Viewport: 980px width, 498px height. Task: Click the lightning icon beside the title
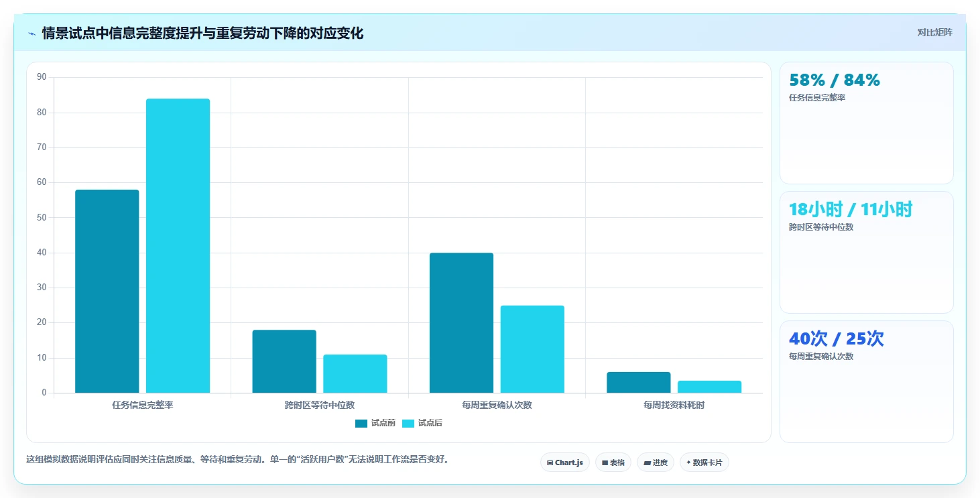tap(32, 34)
